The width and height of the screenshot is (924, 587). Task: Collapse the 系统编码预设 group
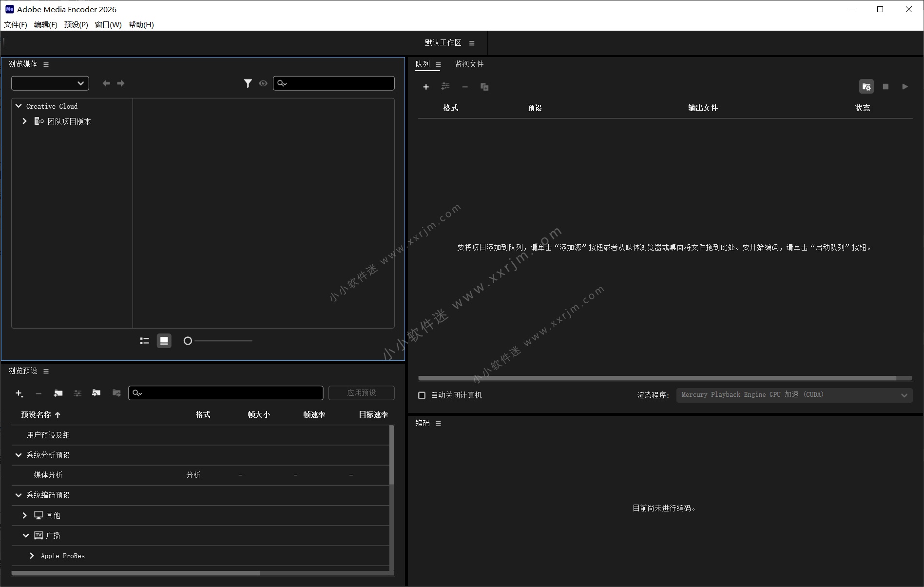click(18, 495)
